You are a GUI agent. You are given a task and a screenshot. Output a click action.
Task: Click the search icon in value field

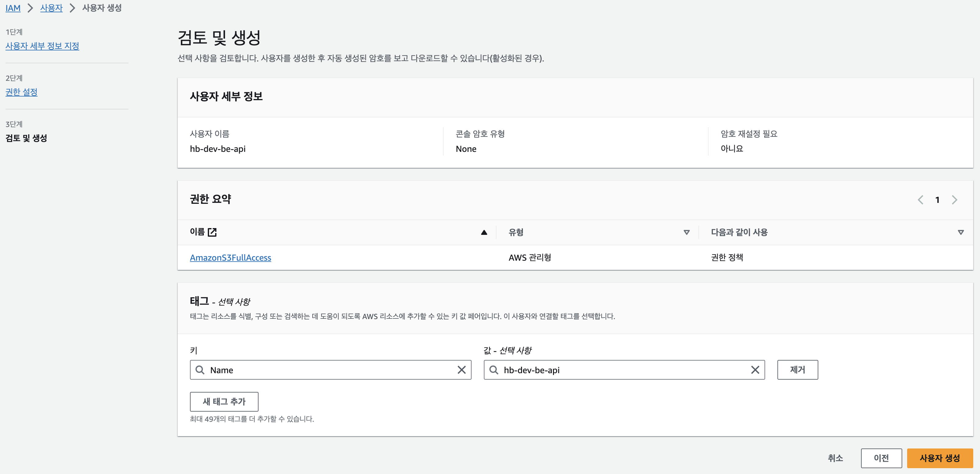tap(493, 370)
